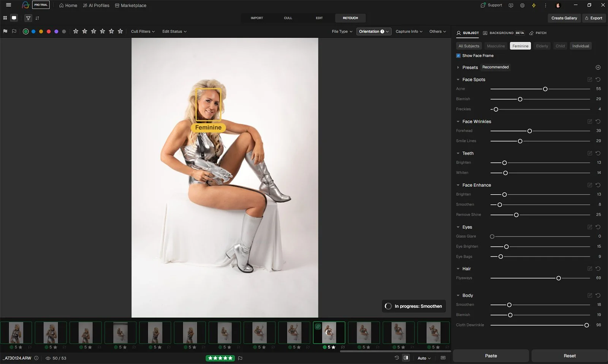Toggle the orange color label filter

pyautogui.click(x=41, y=32)
